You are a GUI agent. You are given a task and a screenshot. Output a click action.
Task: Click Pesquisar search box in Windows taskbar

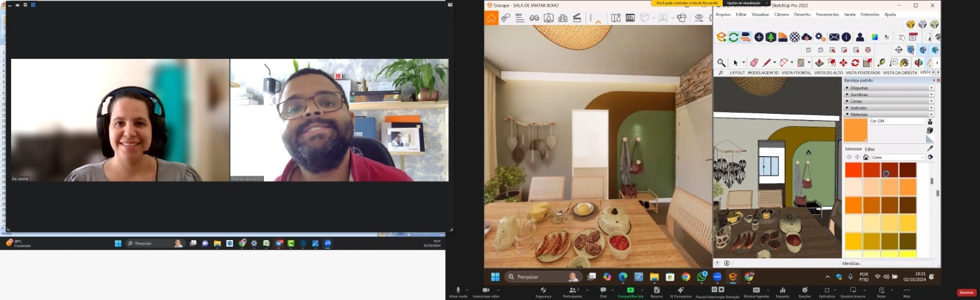542,277
